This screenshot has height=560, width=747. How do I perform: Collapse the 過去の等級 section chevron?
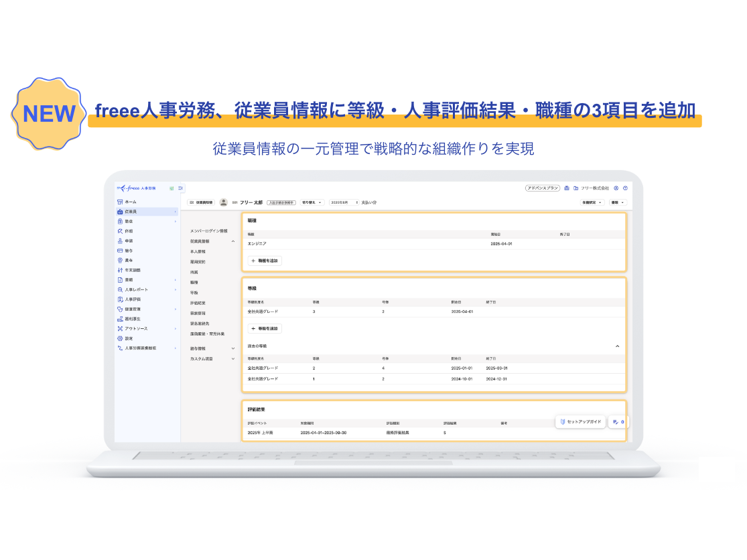(x=617, y=346)
